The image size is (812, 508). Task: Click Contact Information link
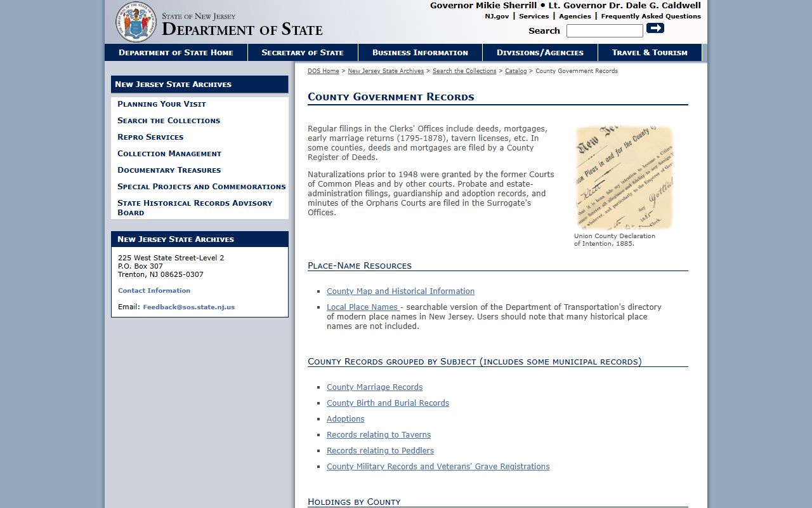pos(154,291)
